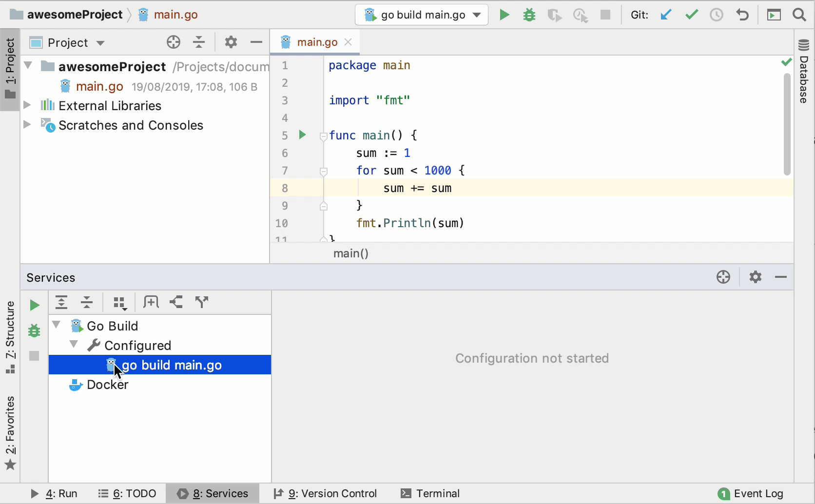
Task: Toggle the 2: Favorites side tab
Action: tap(10, 433)
